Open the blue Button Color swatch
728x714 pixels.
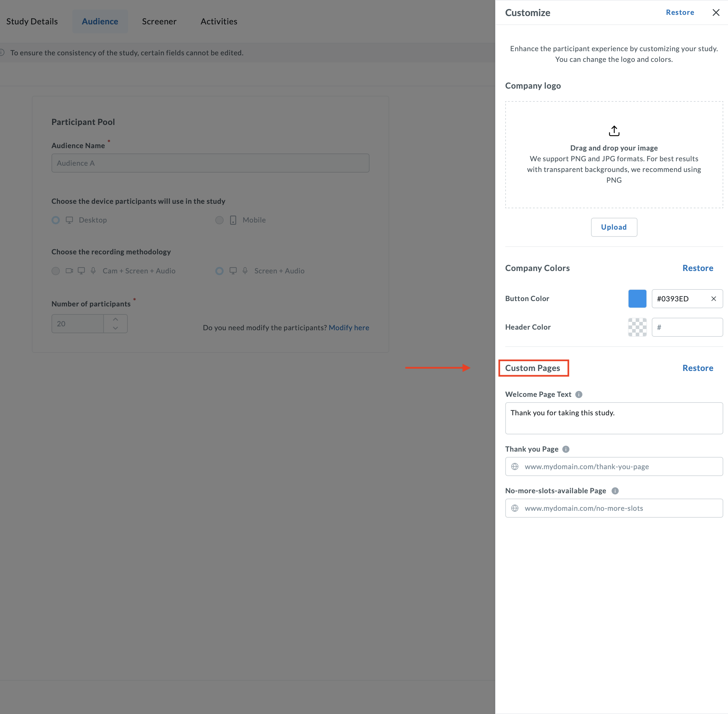coord(637,299)
